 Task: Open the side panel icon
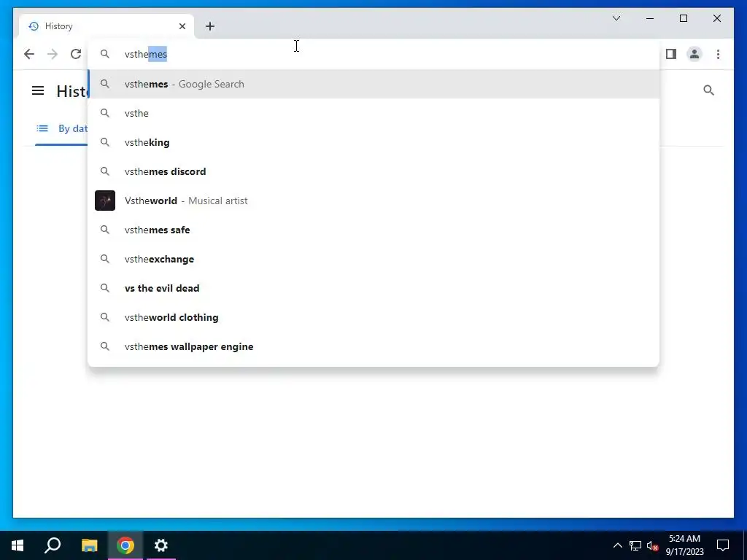pyautogui.click(x=671, y=54)
